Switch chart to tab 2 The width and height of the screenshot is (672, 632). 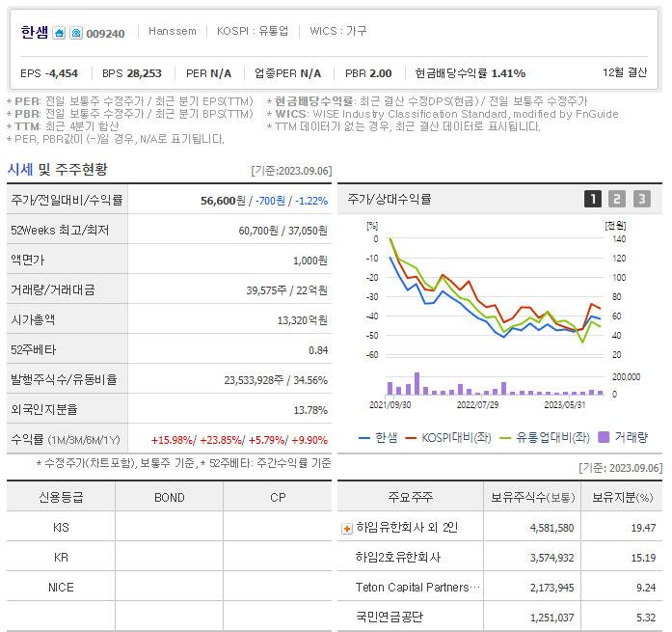617,199
